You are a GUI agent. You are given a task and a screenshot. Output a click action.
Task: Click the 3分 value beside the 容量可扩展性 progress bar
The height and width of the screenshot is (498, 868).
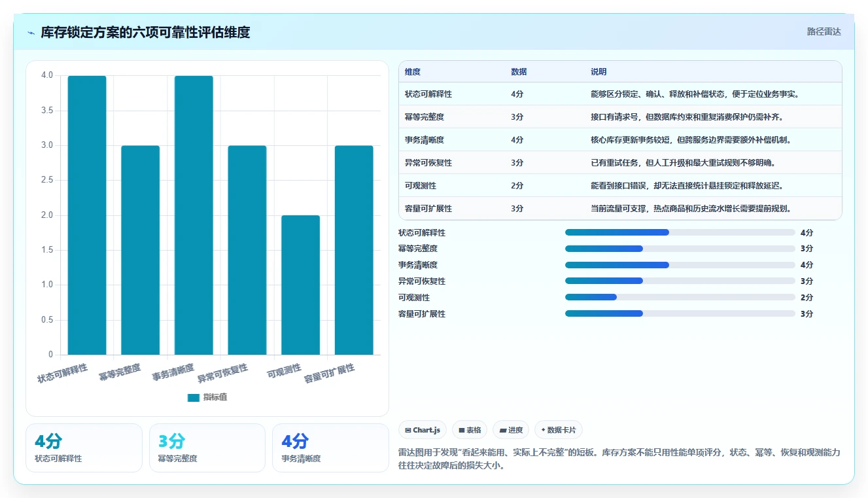[807, 314]
